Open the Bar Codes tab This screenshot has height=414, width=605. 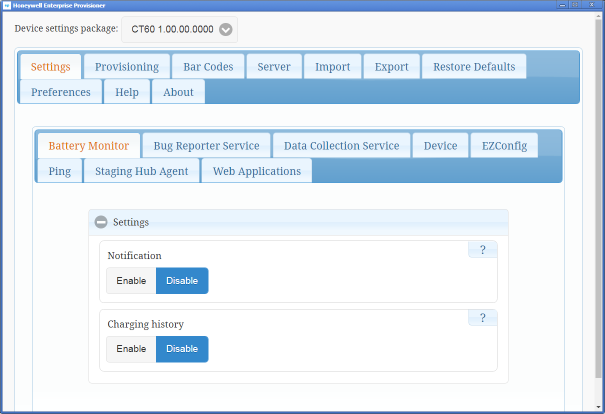coord(207,67)
